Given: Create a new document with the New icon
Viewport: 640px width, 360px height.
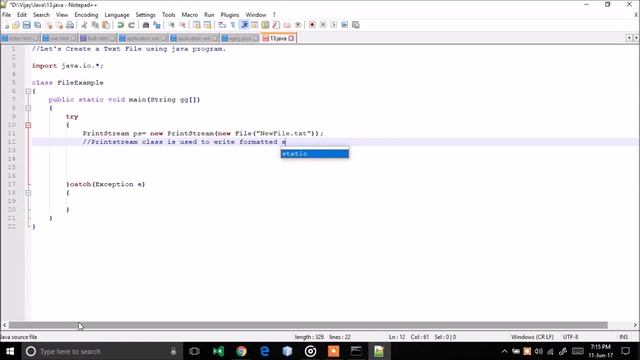Looking at the screenshot, I should [x=6, y=25].
